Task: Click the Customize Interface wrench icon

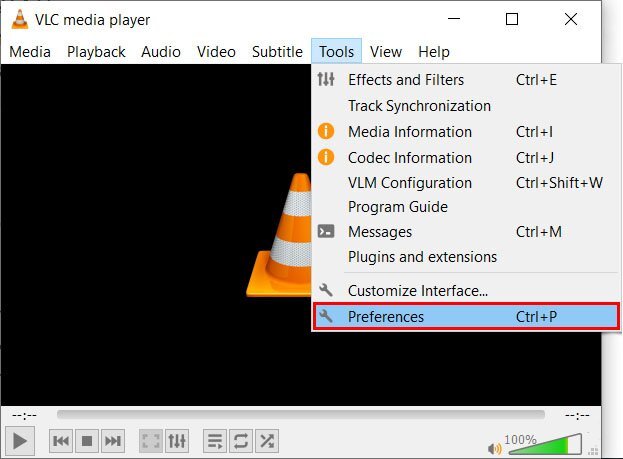Action: (326, 290)
